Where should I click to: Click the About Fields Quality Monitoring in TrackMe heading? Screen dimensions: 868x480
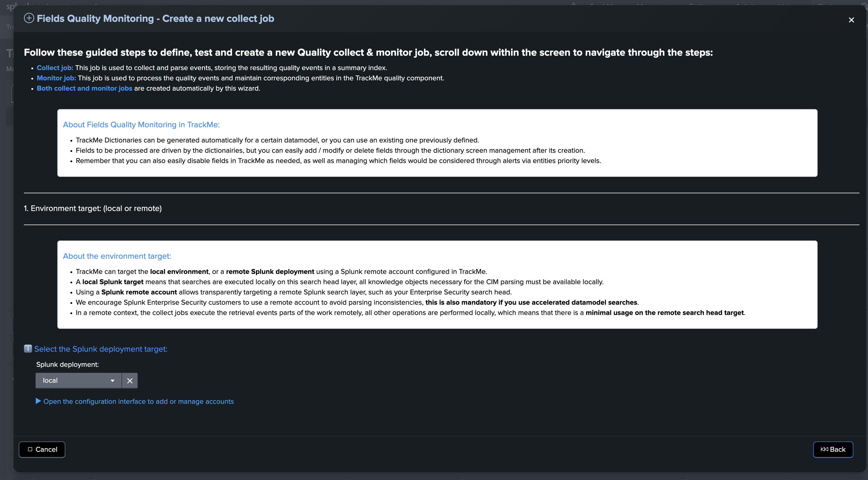[141, 124]
